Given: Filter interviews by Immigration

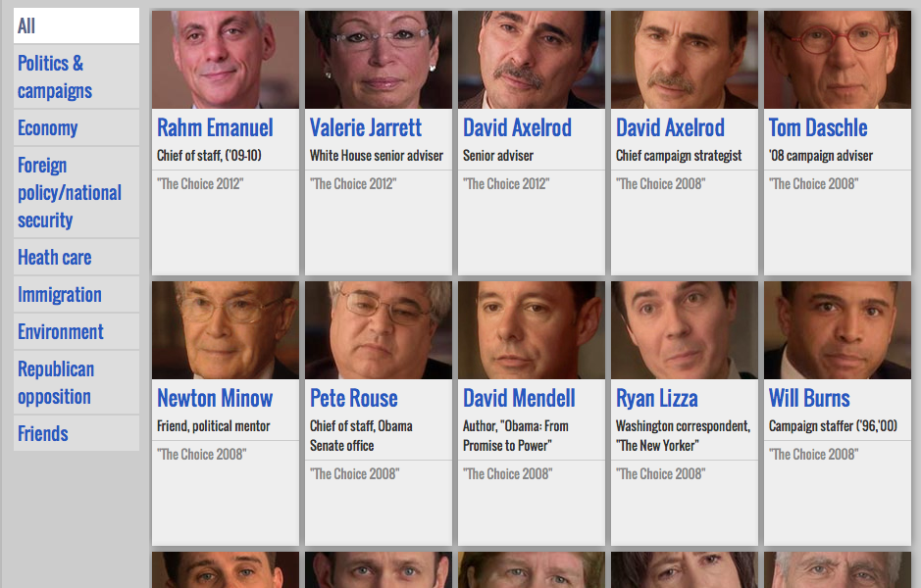Looking at the screenshot, I should (77, 295).
